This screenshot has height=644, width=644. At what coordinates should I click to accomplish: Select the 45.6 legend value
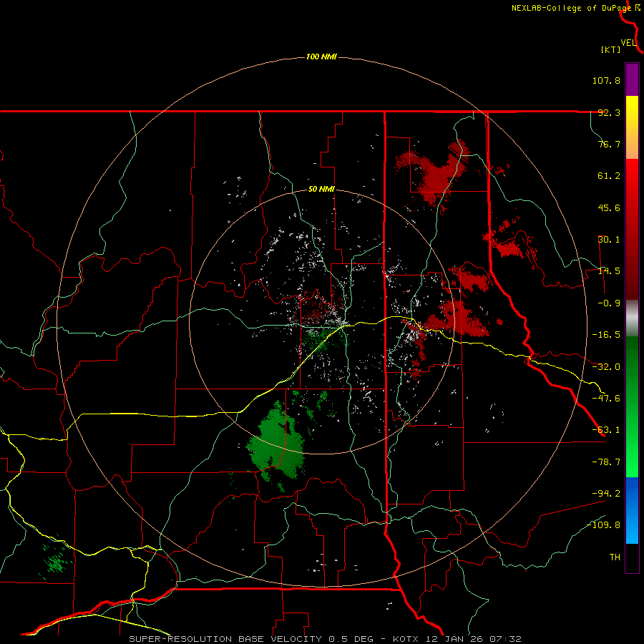[x=609, y=208]
